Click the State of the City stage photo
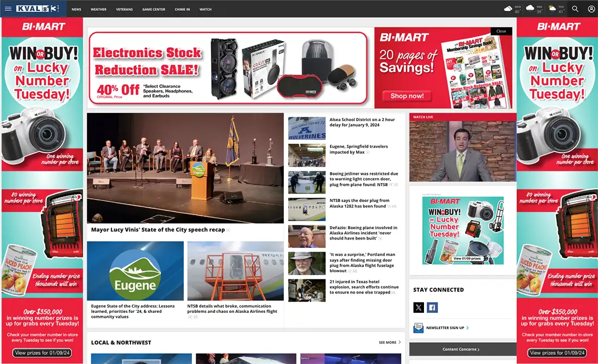Image resolution: width=598 pixels, height=364 pixels. pyautogui.click(x=185, y=168)
